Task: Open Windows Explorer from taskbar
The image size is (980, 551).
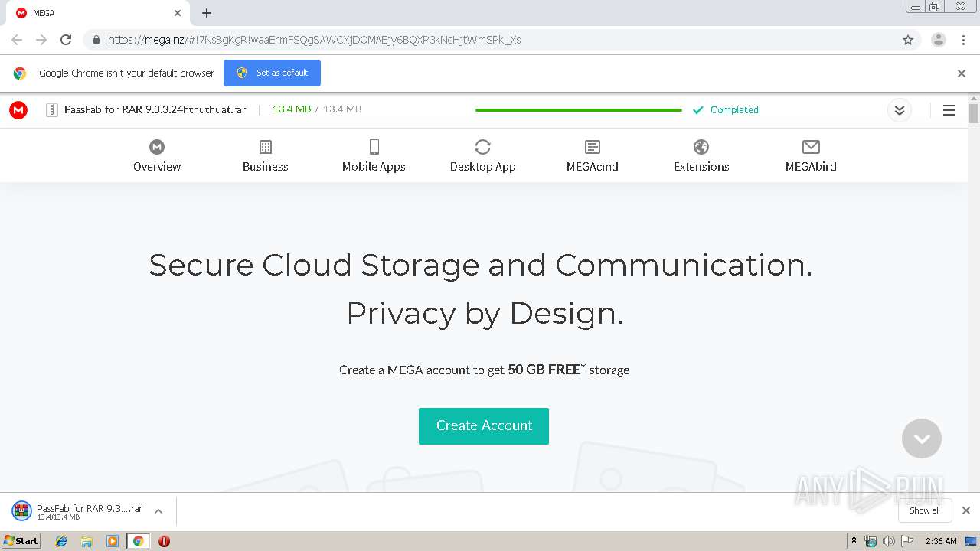Action: click(x=87, y=541)
